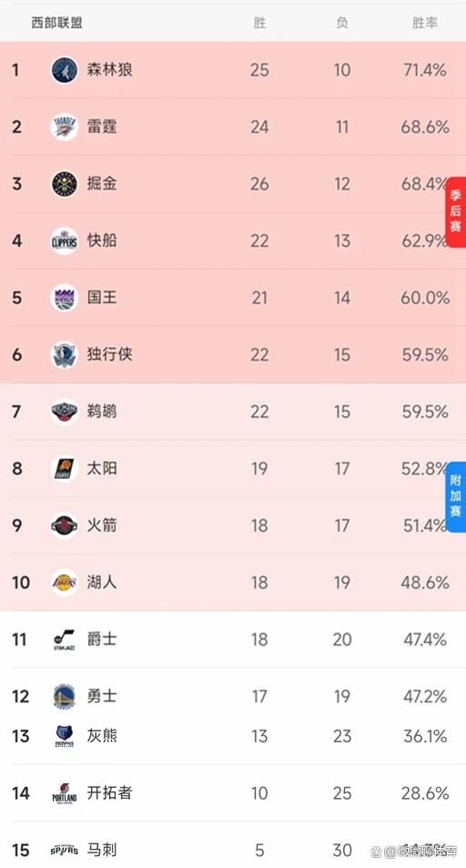Select the Nuggets logo icon

point(65,184)
